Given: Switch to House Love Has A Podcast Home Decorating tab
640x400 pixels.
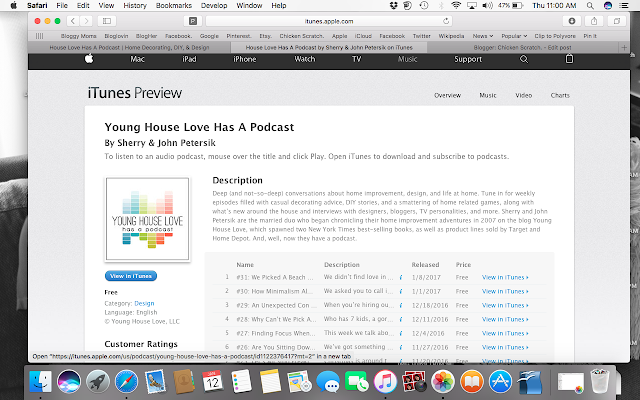Looking at the screenshot, I should pos(129,47).
